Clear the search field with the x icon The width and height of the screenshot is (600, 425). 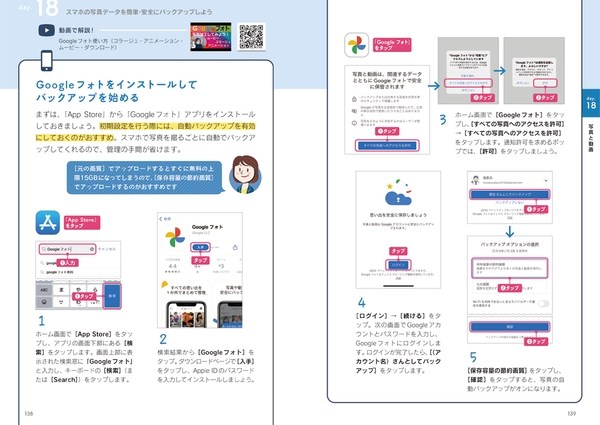coord(92,249)
